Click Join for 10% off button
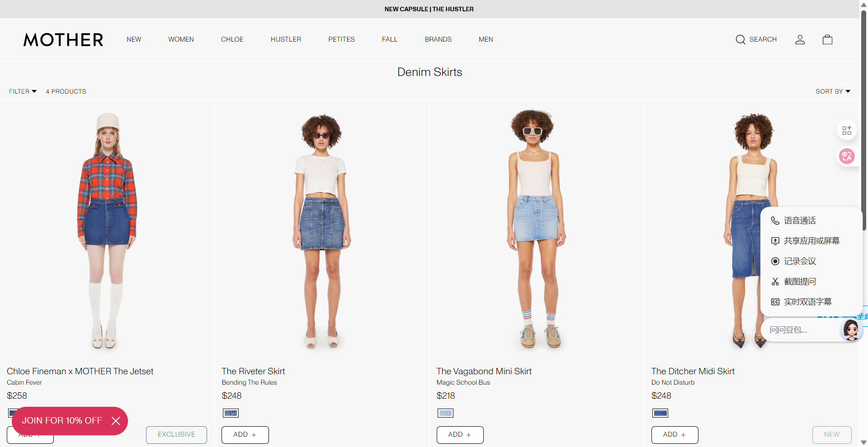Image resolution: width=868 pixels, height=447 pixels. 62,421
